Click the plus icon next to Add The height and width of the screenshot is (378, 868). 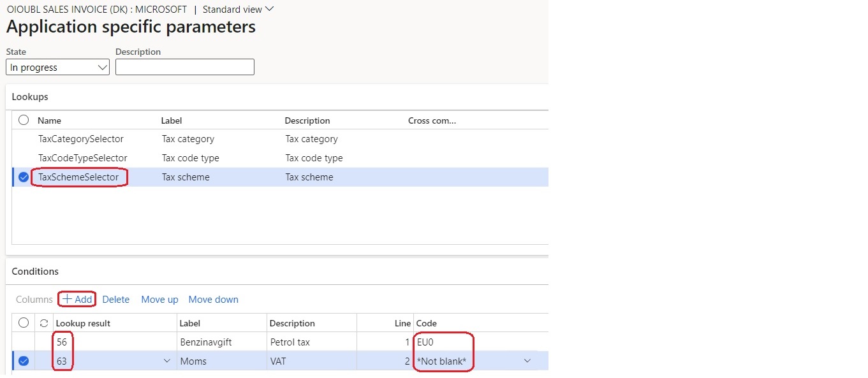coord(69,299)
